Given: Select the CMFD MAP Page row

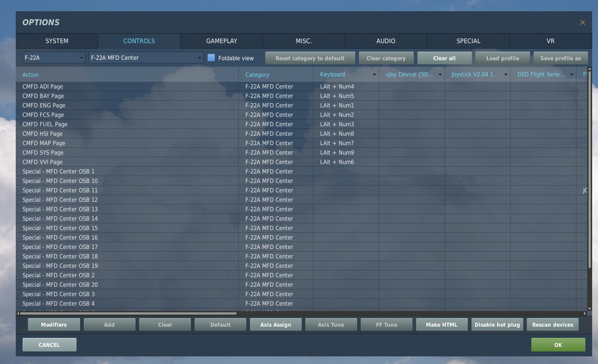Looking at the screenshot, I should (x=301, y=143).
